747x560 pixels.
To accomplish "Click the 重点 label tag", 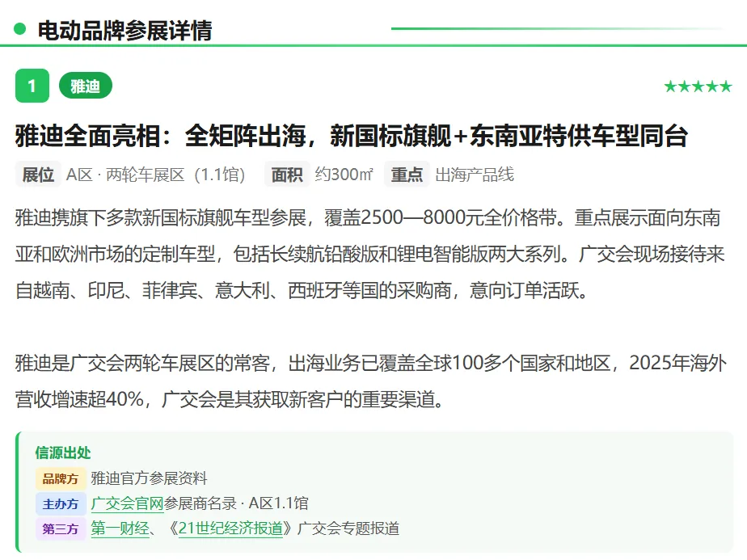I will 407,175.
